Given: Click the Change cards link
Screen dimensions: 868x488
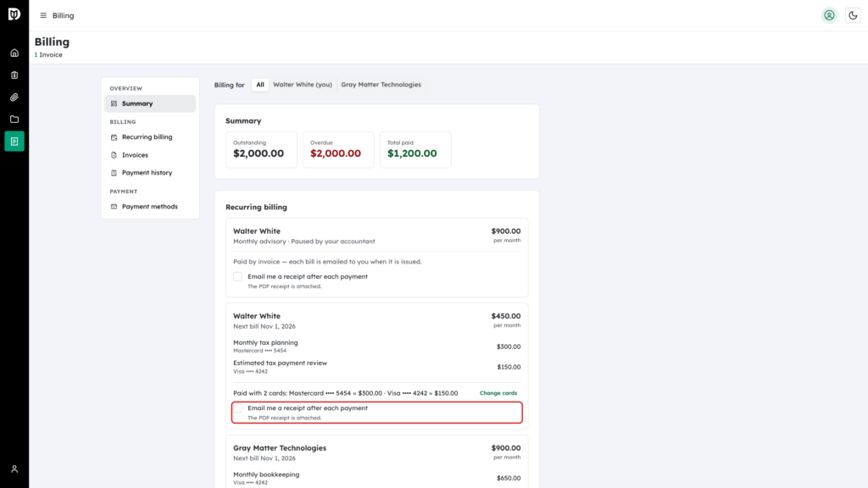Looking at the screenshot, I should [x=498, y=393].
